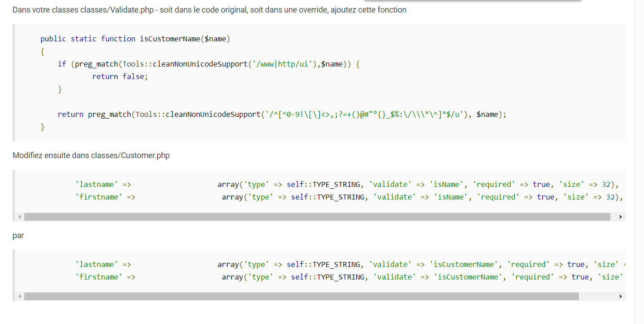Click the horizontal scrollbar thumb under isName code
Viewport: 644px width, 324px height.
[317, 217]
